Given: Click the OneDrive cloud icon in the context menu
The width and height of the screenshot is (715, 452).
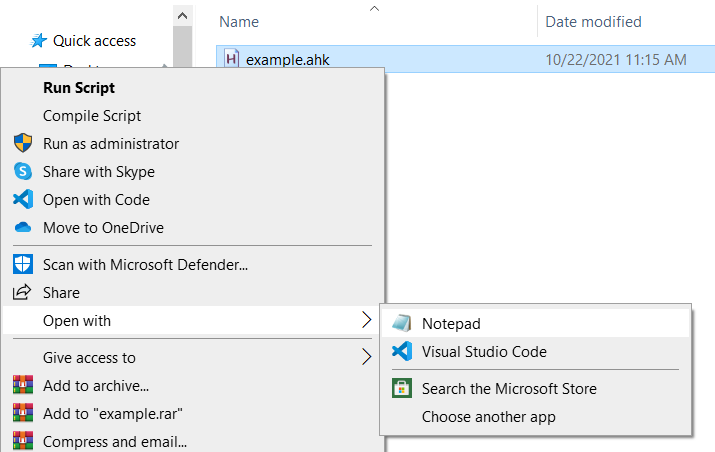Looking at the screenshot, I should point(23,227).
